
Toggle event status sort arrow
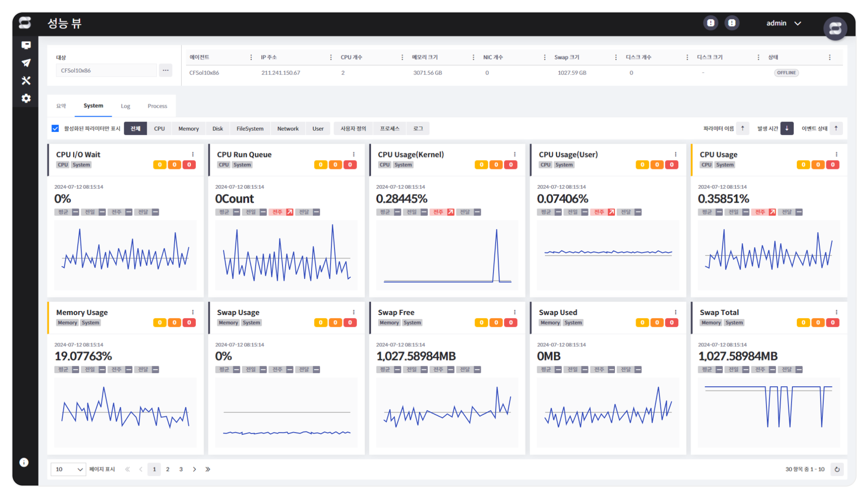tap(836, 129)
